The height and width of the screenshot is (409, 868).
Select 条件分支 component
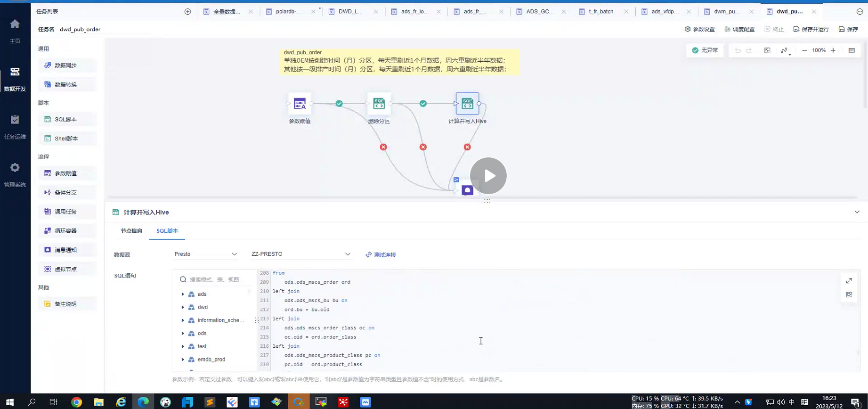(x=67, y=193)
